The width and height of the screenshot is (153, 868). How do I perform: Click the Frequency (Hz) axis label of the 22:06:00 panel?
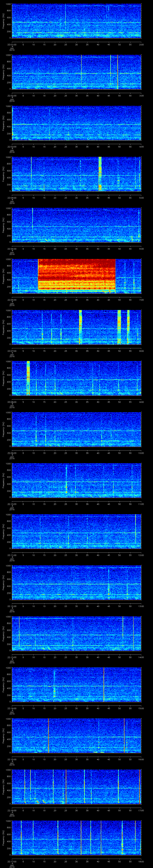[x=3, y=276]
